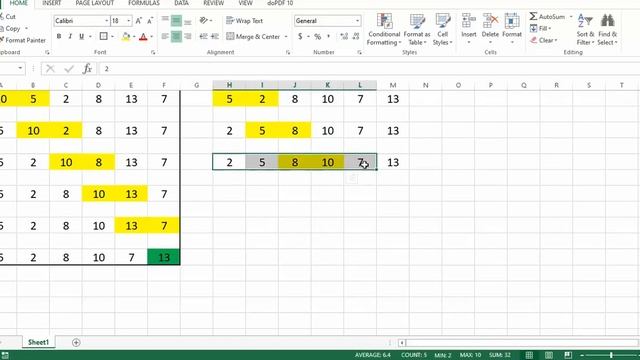The width and height of the screenshot is (640, 360).
Task: Open the font size 18 dropdown
Action: 129,21
